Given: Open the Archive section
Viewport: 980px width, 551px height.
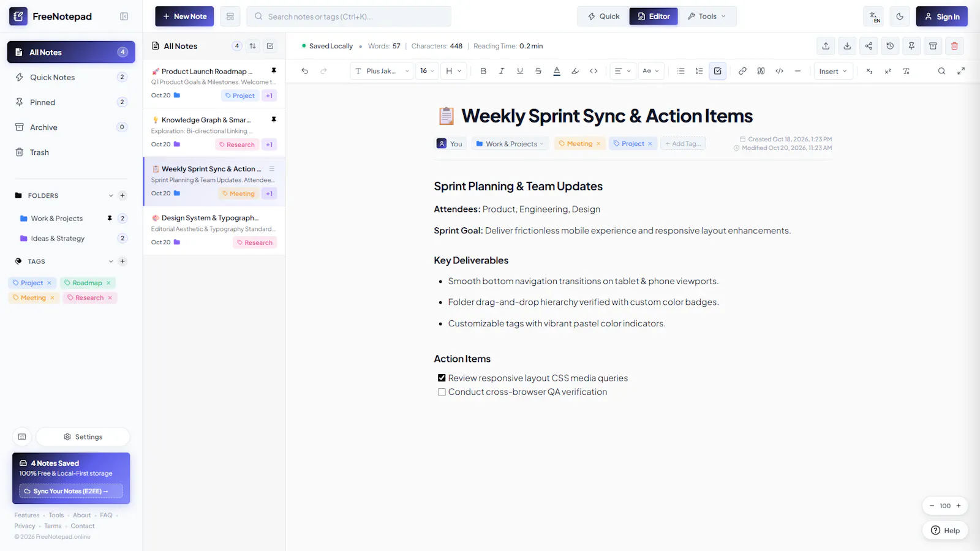Looking at the screenshot, I should pos(71,127).
